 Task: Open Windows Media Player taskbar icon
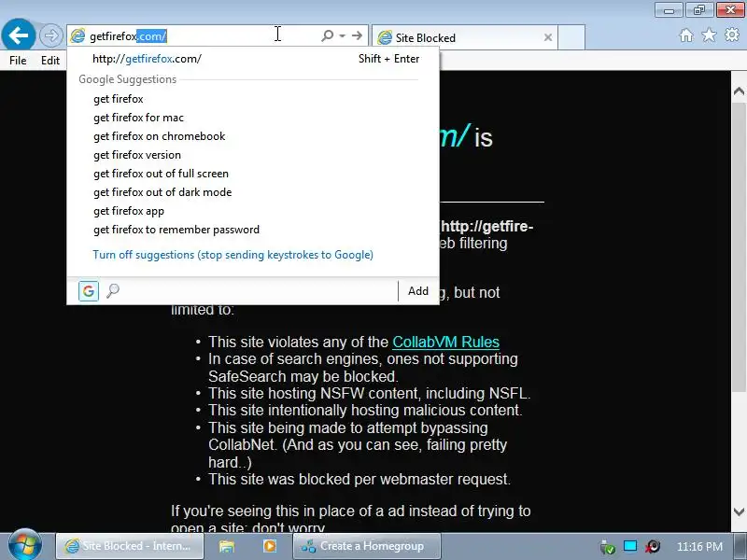[270, 546]
